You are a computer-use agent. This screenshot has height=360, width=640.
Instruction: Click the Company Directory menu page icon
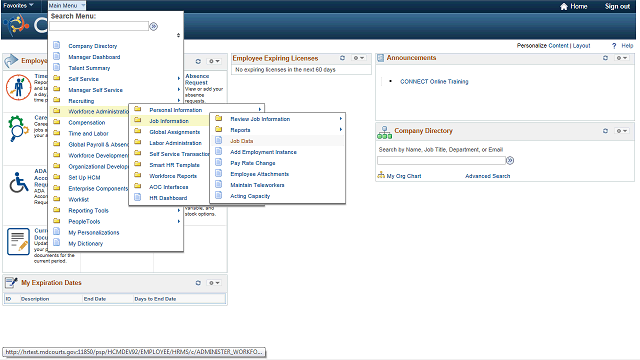tap(57, 45)
